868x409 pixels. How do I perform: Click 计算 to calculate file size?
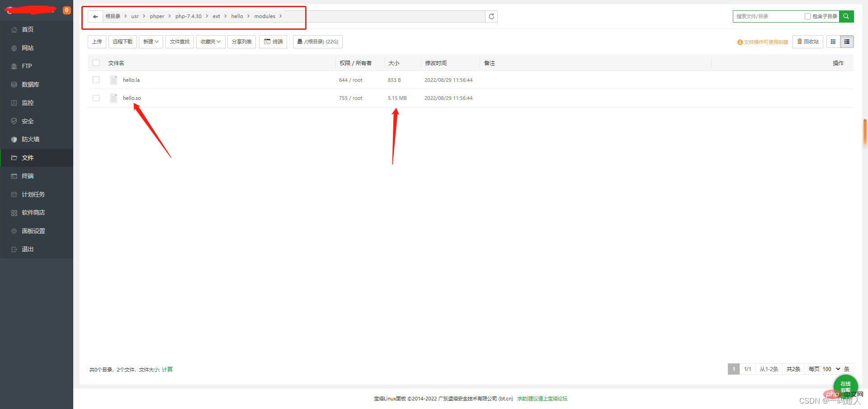pos(167,370)
